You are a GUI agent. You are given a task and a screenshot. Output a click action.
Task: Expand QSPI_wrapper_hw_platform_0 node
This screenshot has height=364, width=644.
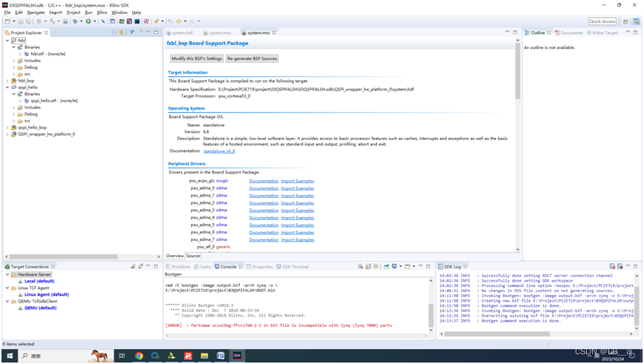pos(7,134)
